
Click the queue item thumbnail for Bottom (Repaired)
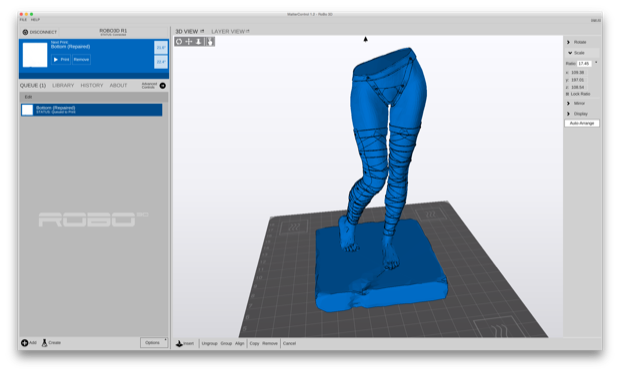tap(27, 110)
